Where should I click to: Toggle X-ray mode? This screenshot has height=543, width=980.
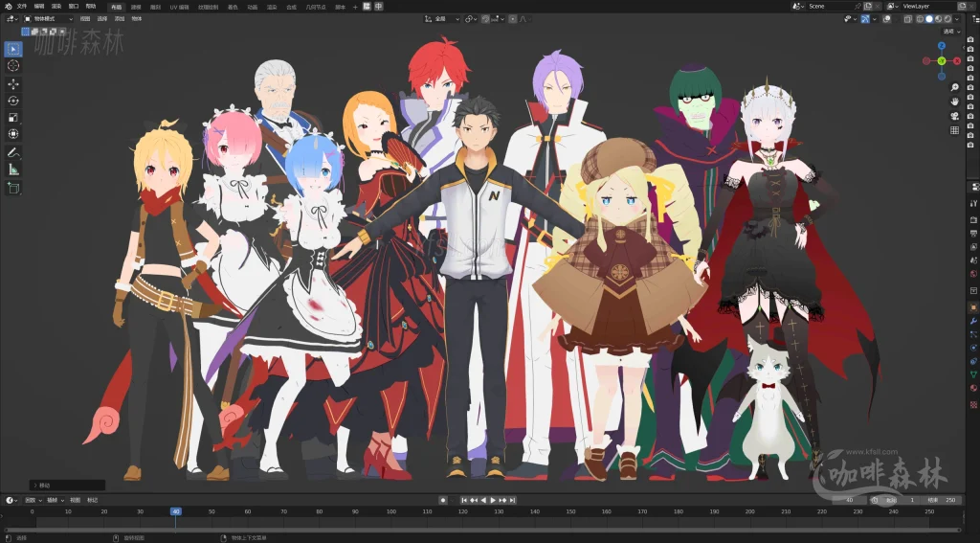[908, 19]
